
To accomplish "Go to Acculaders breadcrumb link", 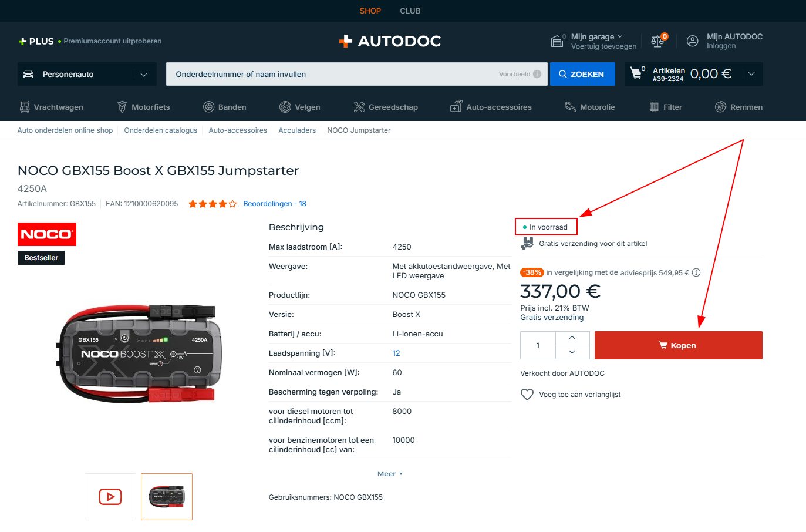I will [297, 130].
